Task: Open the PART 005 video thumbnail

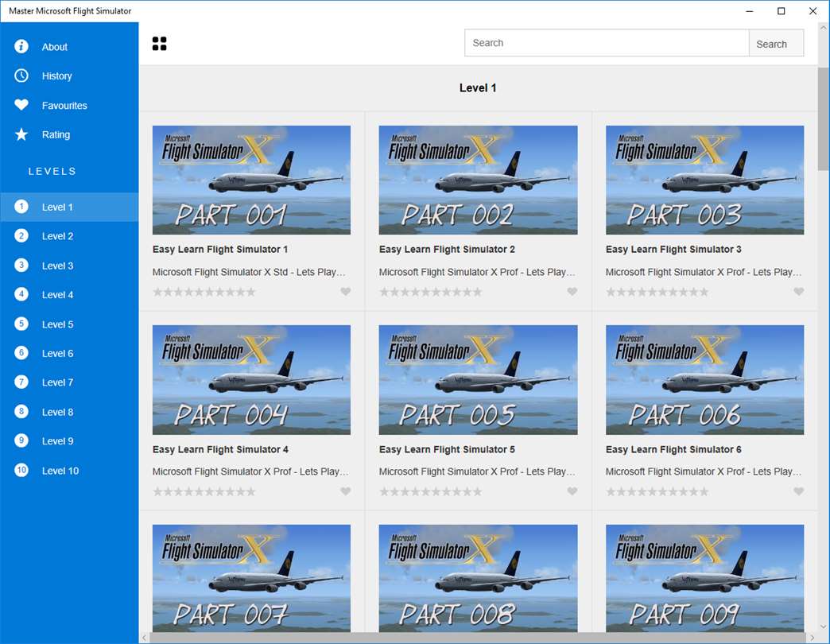Action: coord(478,380)
